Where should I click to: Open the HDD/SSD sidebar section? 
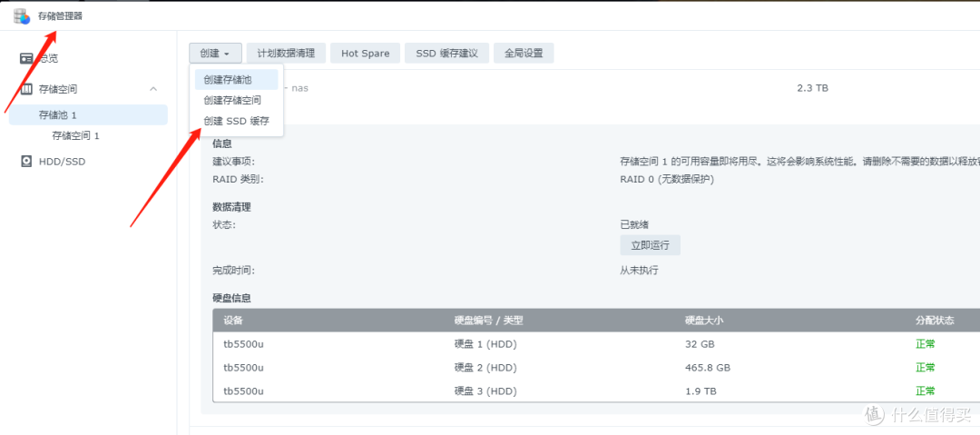coord(63,162)
